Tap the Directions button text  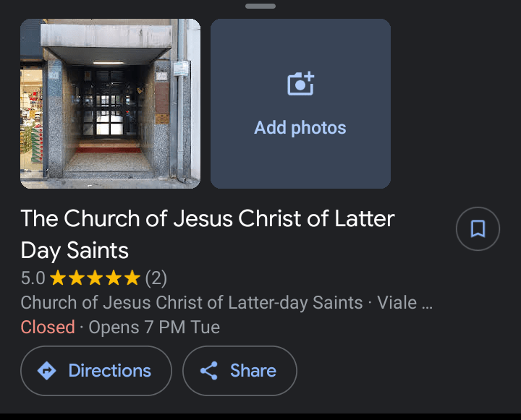point(109,371)
